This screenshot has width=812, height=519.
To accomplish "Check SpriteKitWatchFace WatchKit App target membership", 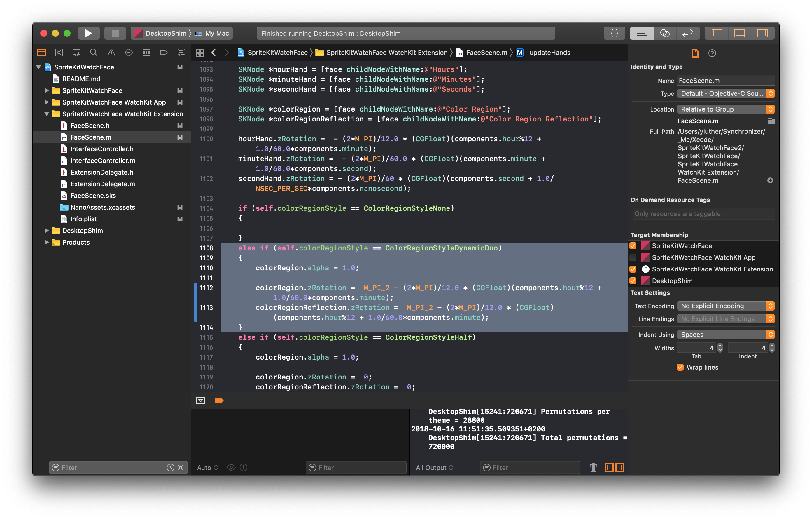I will pyautogui.click(x=633, y=257).
